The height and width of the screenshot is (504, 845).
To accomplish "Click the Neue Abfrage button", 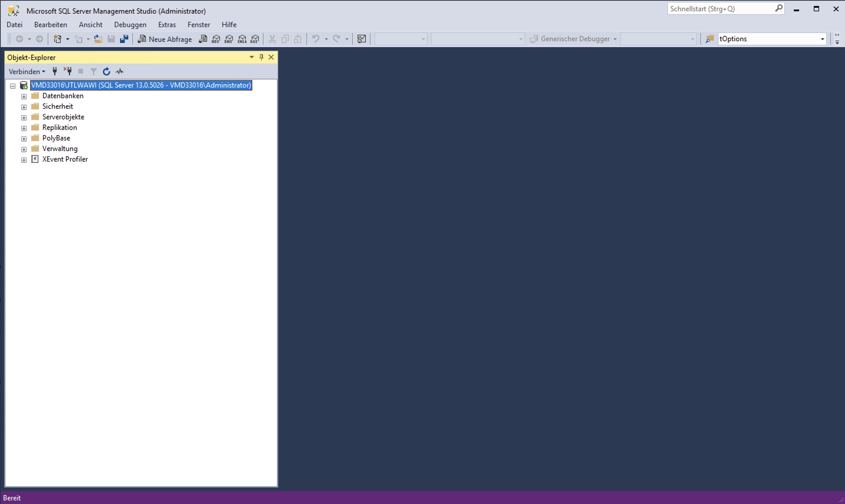I will pyautogui.click(x=165, y=39).
